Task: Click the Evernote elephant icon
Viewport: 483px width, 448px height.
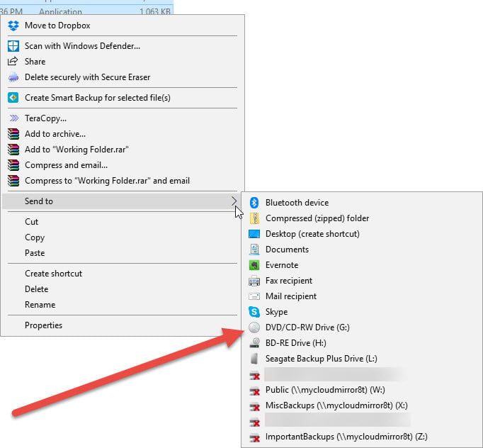Action: point(254,265)
